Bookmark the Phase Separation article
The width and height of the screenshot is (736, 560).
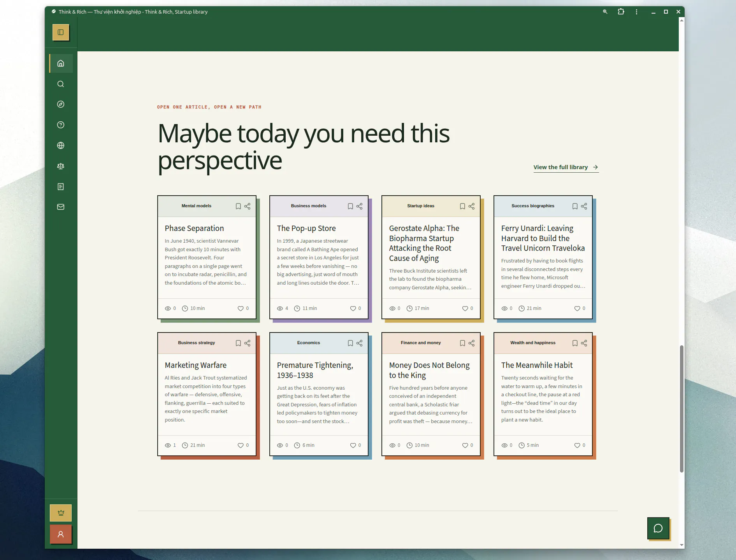click(x=238, y=206)
